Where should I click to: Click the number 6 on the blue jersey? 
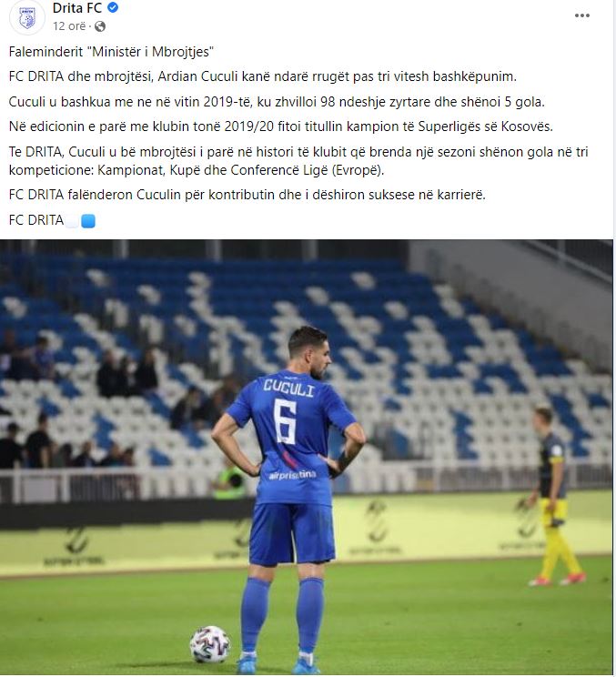pyautogui.click(x=286, y=421)
